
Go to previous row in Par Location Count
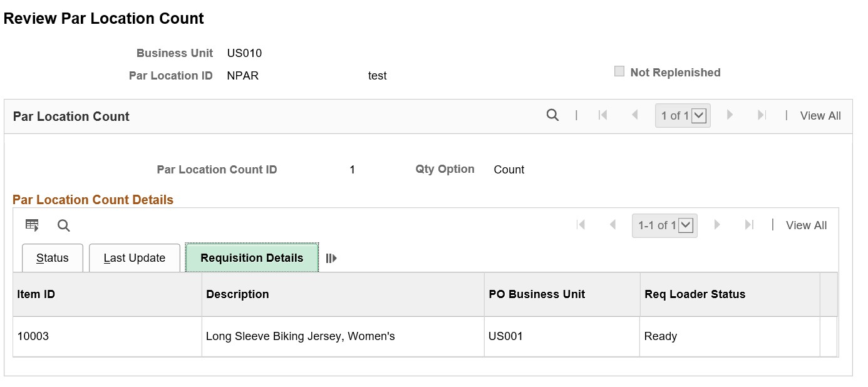[x=634, y=115]
